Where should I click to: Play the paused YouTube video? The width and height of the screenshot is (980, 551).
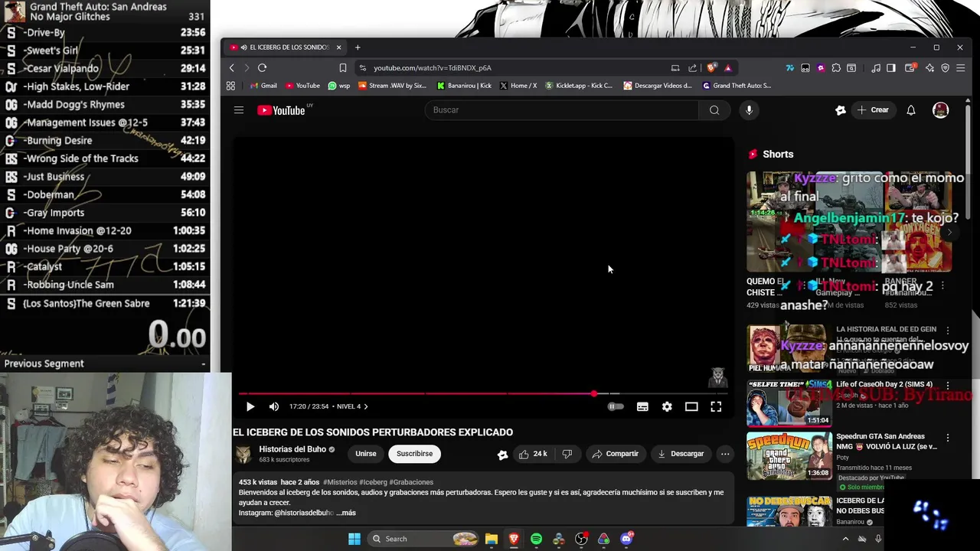(250, 407)
